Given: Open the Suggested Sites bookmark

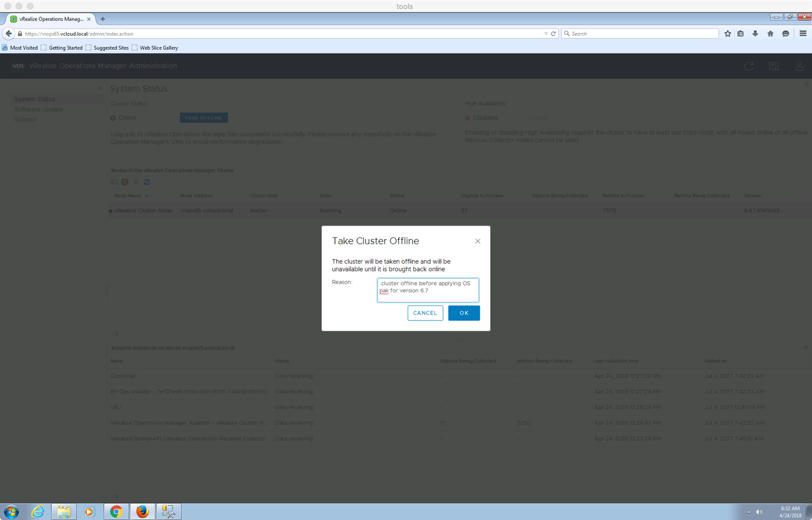Looking at the screenshot, I should click(107, 47).
